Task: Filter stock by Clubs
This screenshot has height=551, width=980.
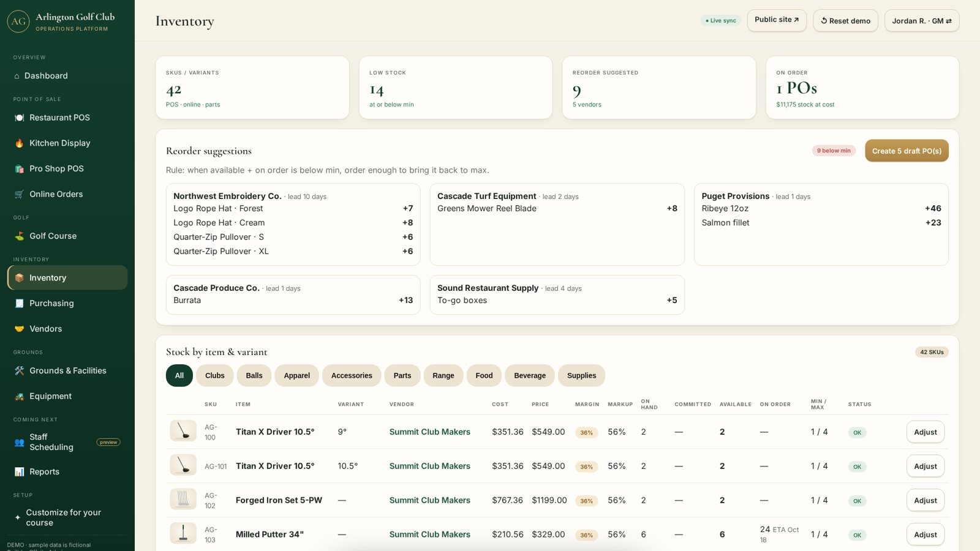Action: pyautogui.click(x=215, y=376)
